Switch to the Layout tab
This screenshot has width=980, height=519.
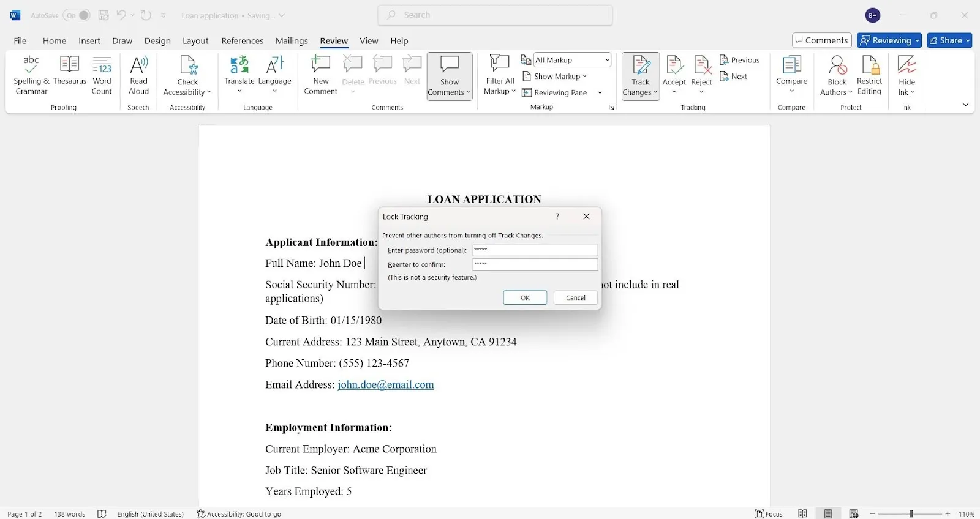pyautogui.click(x=195, y=40)
